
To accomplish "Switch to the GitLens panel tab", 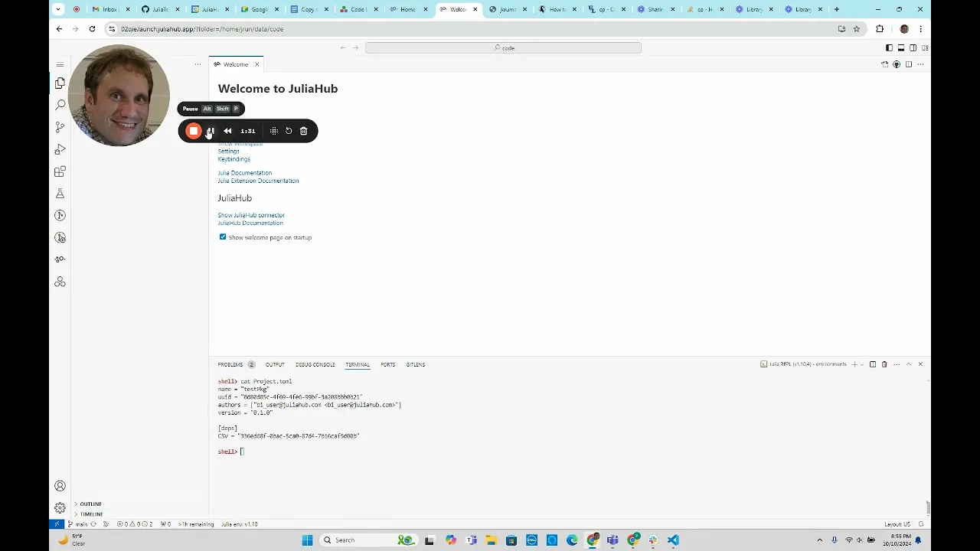I will point(416,364).
